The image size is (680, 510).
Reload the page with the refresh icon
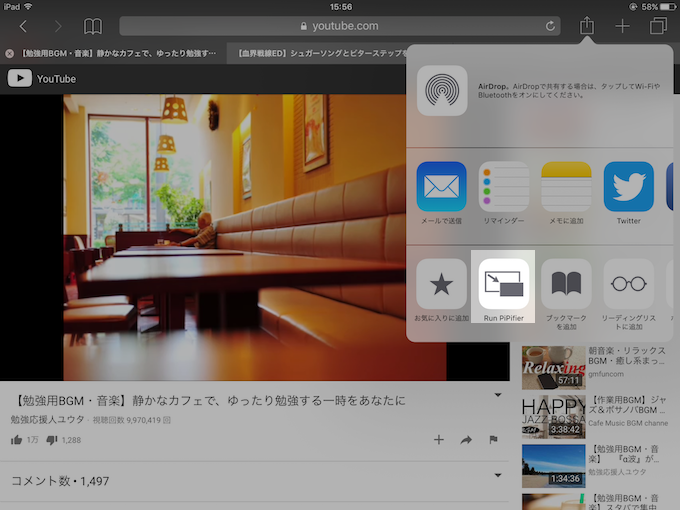click(550, 26)
